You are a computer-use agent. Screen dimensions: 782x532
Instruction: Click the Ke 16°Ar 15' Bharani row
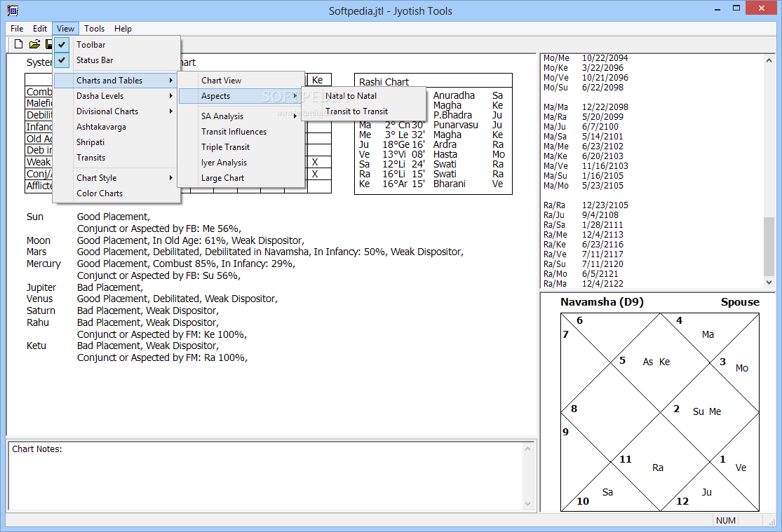coord(432,184)
